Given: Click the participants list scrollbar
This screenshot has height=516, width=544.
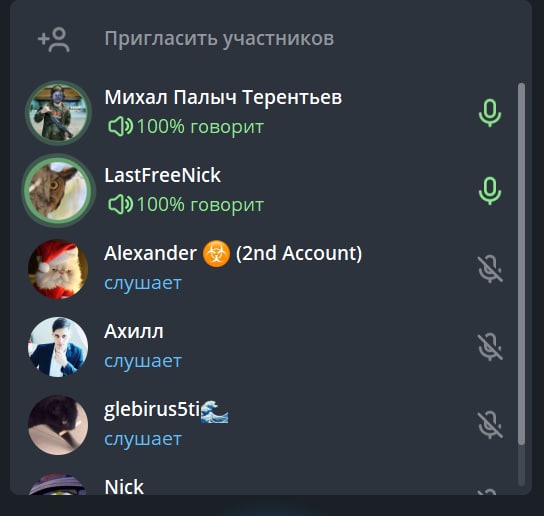Looking at the screenshot, I should [521, 264].
